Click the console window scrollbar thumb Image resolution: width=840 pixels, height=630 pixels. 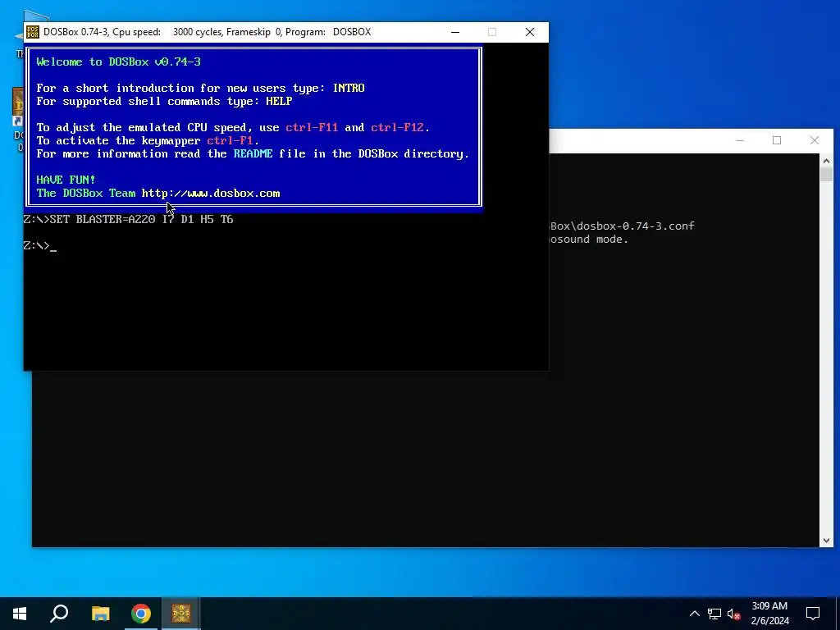pyautogui.click(x=826, y=174)
